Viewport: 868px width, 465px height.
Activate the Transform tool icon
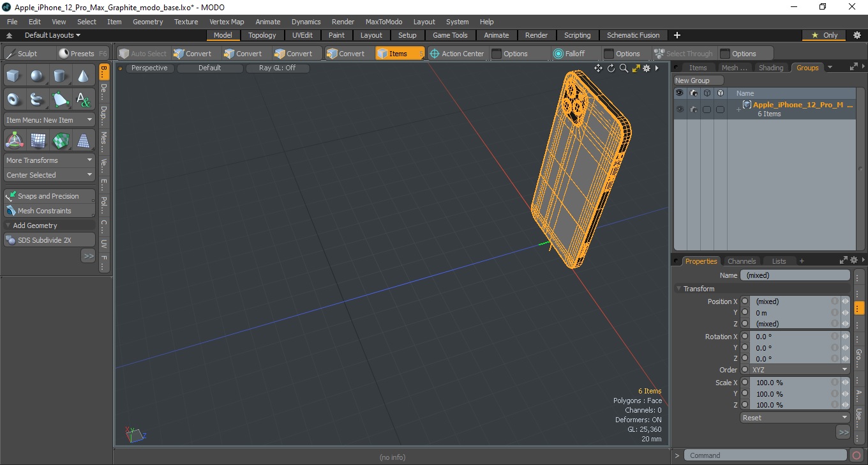[14, 140]
